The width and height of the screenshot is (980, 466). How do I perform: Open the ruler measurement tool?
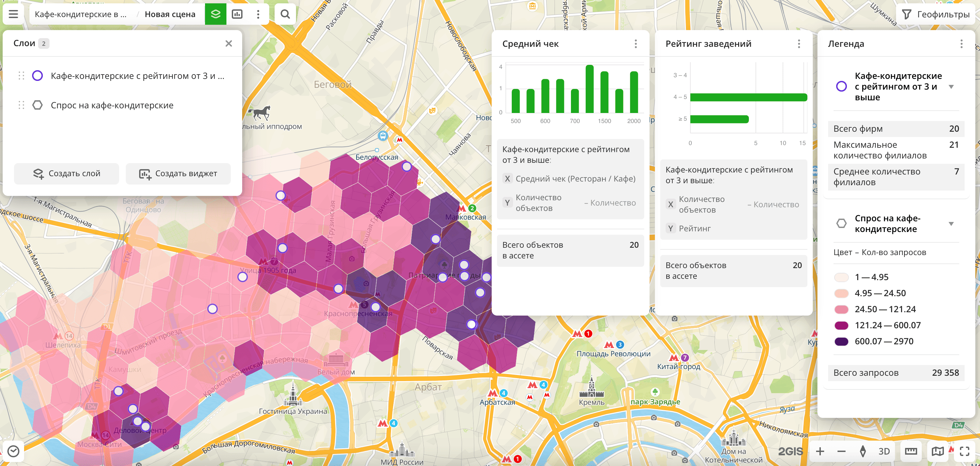coord(911,451)
